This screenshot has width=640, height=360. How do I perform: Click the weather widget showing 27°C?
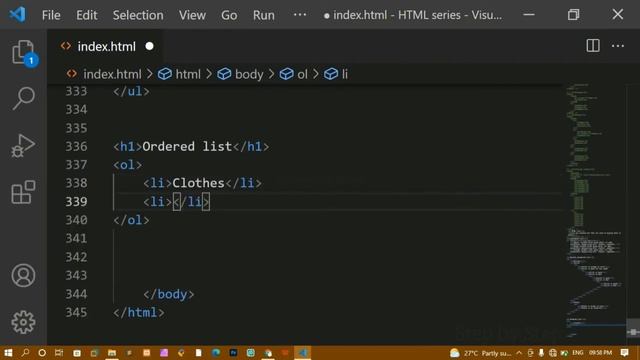(480, 353)
